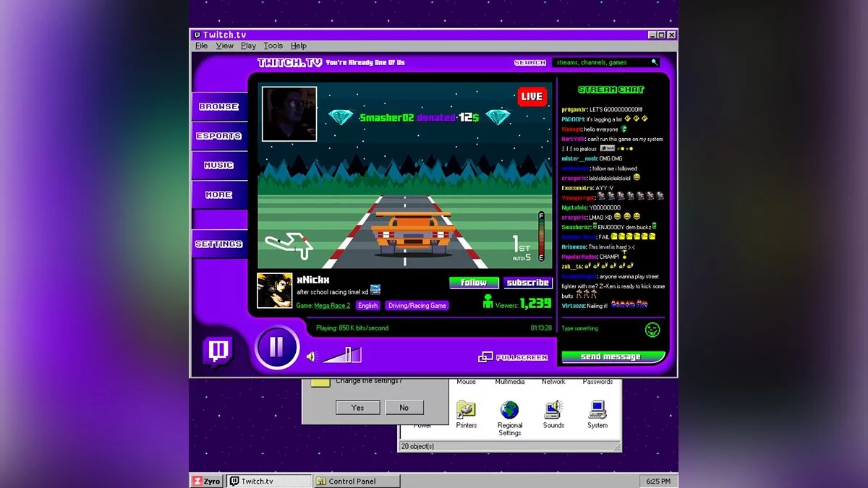Click the 01:13:28 stream time

[x=541, y=328]
